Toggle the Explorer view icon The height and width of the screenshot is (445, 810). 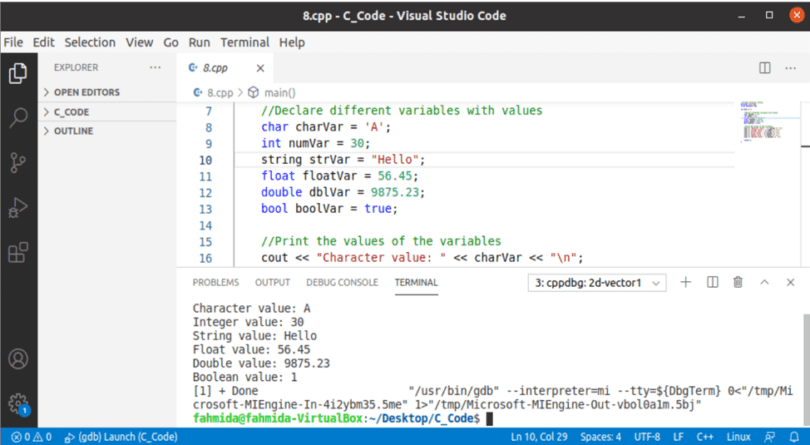[18, 73]
